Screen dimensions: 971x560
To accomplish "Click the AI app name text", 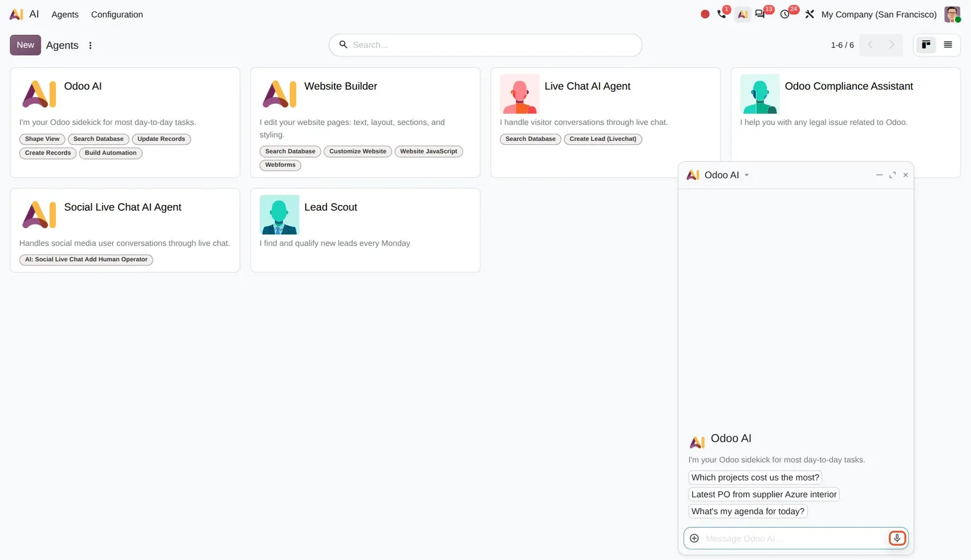I will tap(34, 14).
